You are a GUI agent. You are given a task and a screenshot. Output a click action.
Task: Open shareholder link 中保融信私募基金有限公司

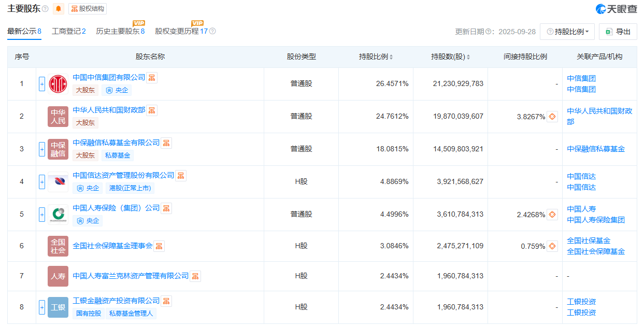coord(116,143)
